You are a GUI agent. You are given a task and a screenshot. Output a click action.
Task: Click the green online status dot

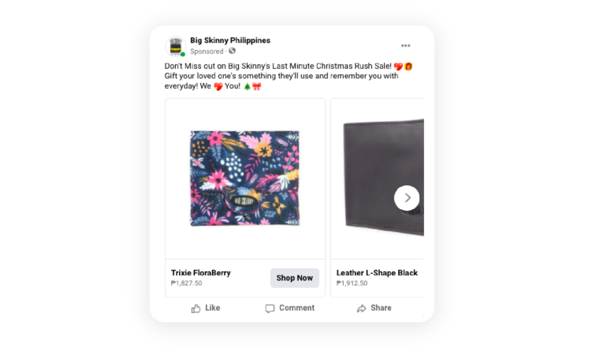tap(183, 54)
